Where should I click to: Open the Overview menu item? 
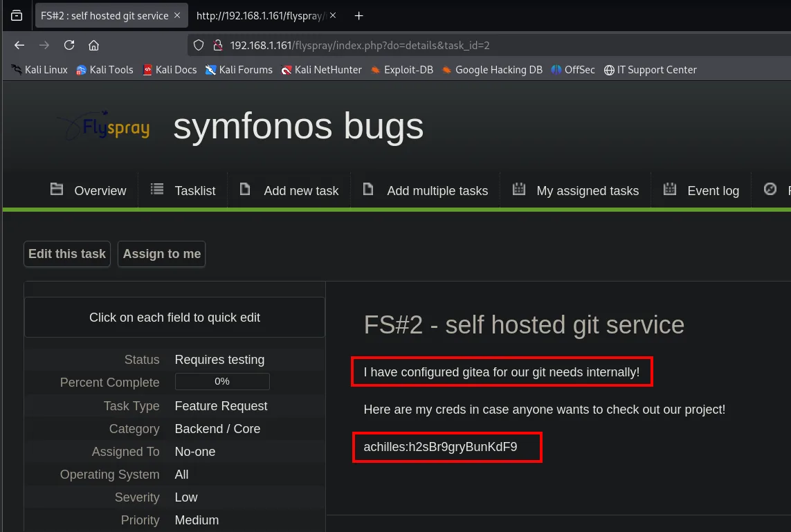coord(89,191)
